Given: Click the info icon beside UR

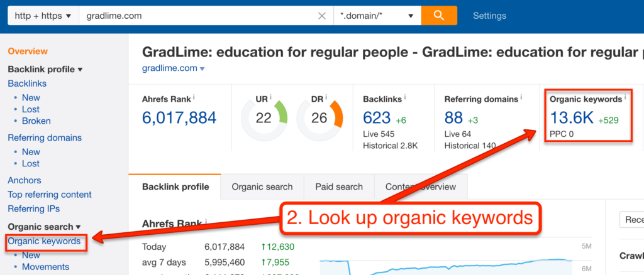Looking at the screenshot, I should coord(270,98).
